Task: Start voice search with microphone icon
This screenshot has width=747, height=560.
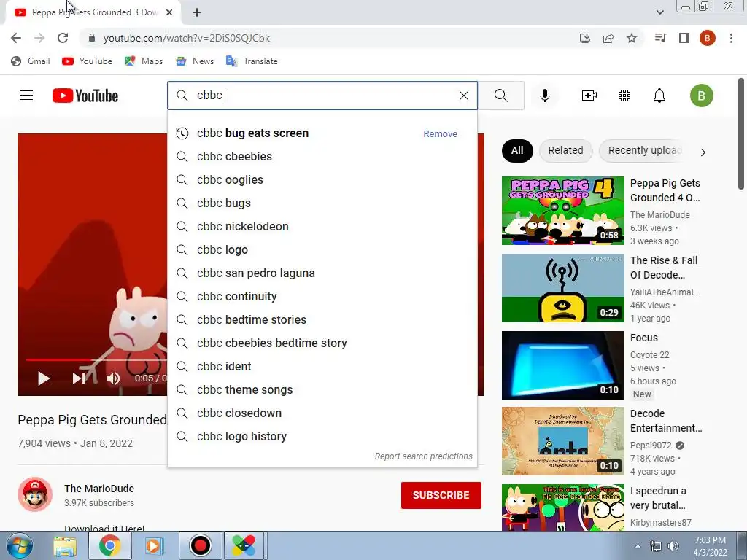Action: pos(544,96)
